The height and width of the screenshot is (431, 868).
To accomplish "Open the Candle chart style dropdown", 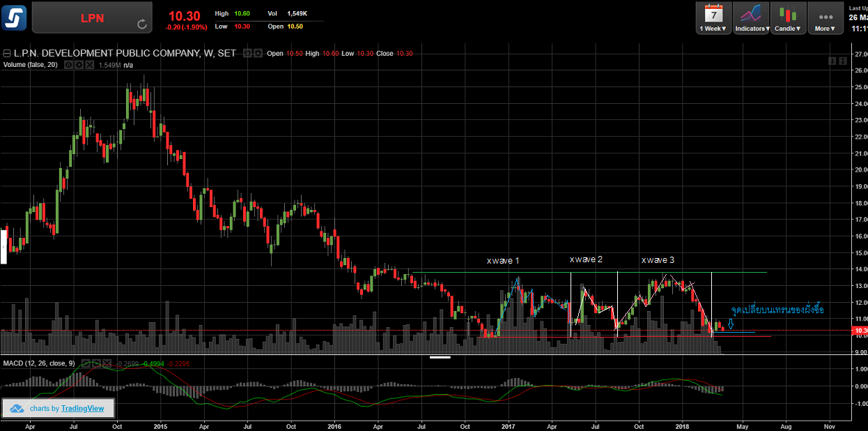I will [x=789, y=18].
